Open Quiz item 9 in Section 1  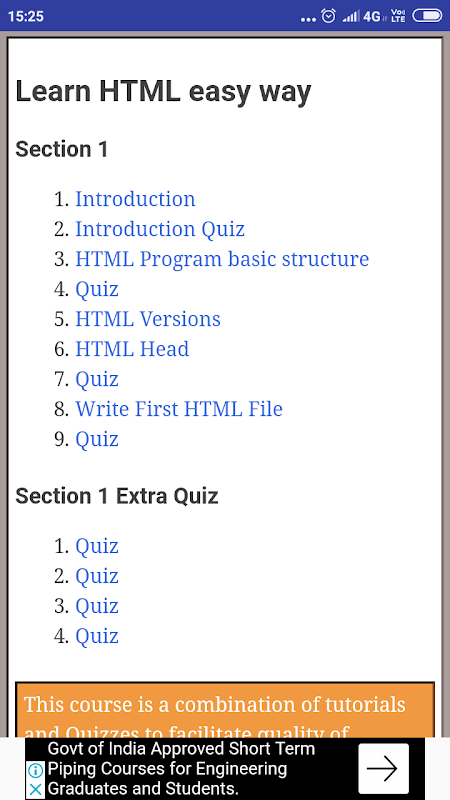point(97,439)
